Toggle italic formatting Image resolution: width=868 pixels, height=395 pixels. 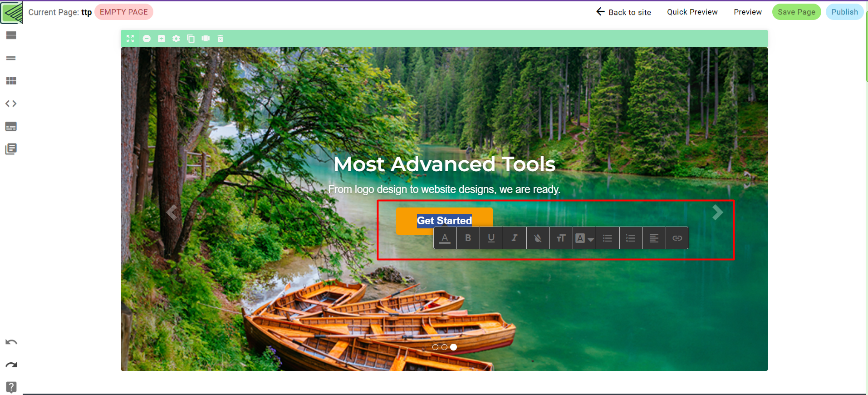(x=515, y=238)
